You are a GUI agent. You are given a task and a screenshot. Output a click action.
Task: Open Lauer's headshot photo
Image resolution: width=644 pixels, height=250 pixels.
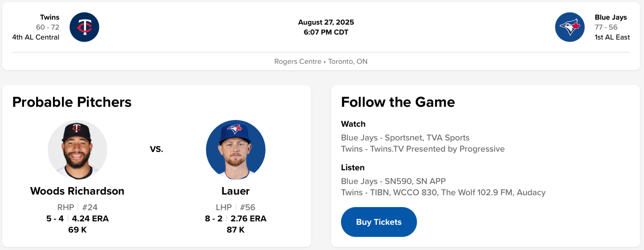[235, 149]
